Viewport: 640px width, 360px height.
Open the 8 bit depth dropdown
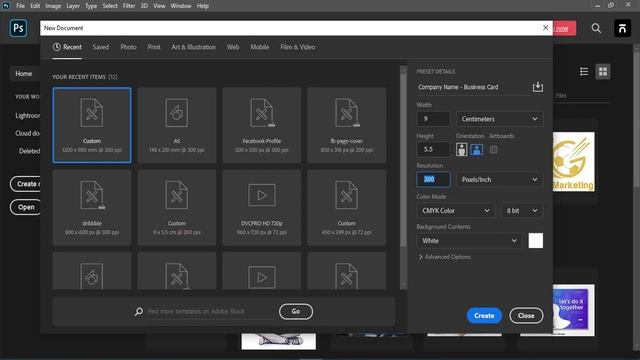[522, 211]
